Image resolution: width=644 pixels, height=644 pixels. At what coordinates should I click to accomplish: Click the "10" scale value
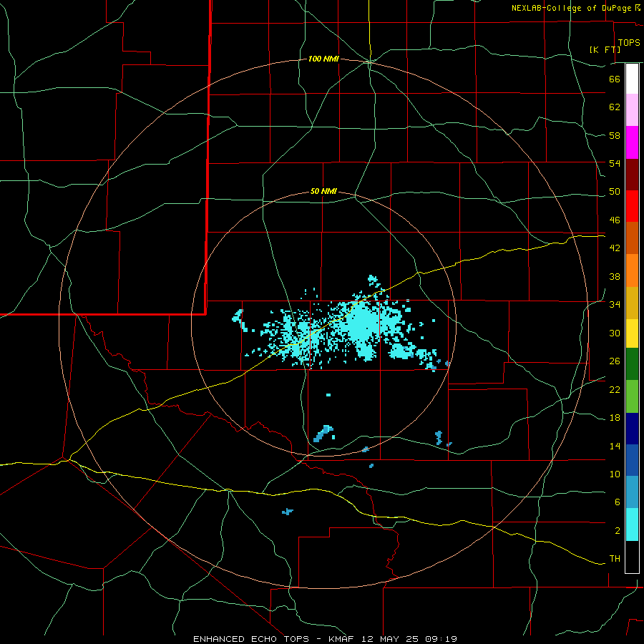615,474
